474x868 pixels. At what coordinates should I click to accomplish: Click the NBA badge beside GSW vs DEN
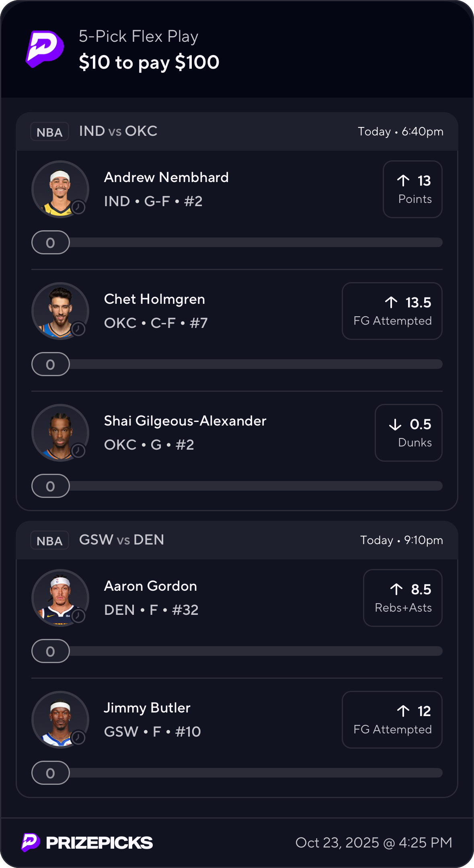49,540
